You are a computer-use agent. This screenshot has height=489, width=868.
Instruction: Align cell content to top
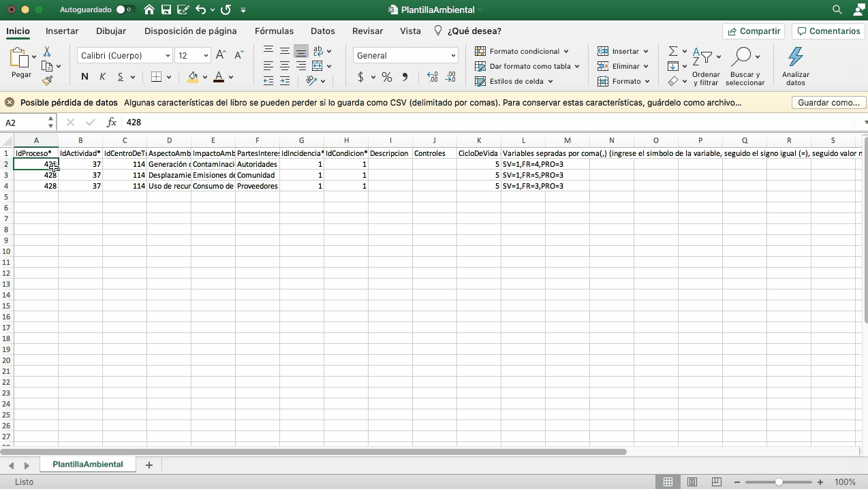268,51
